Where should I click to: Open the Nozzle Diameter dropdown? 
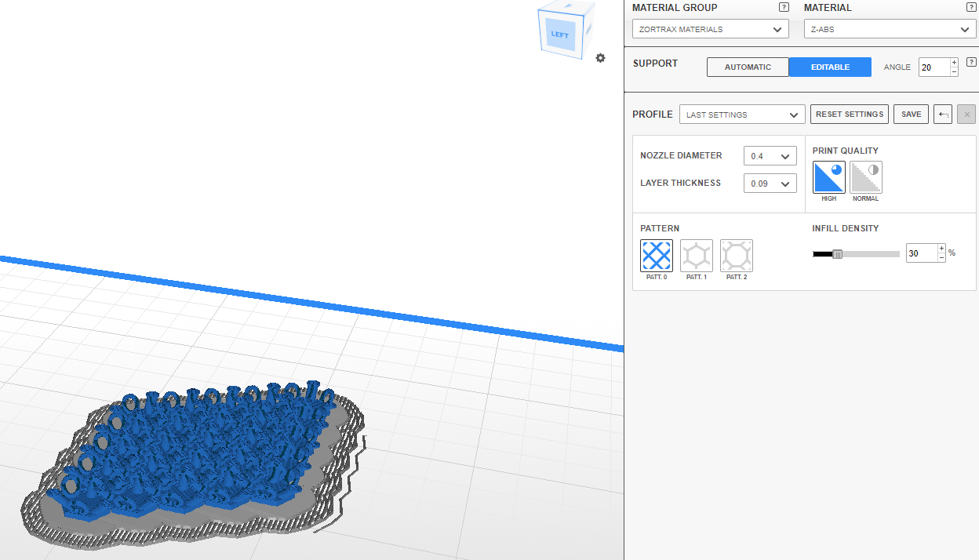coord(770,156)
